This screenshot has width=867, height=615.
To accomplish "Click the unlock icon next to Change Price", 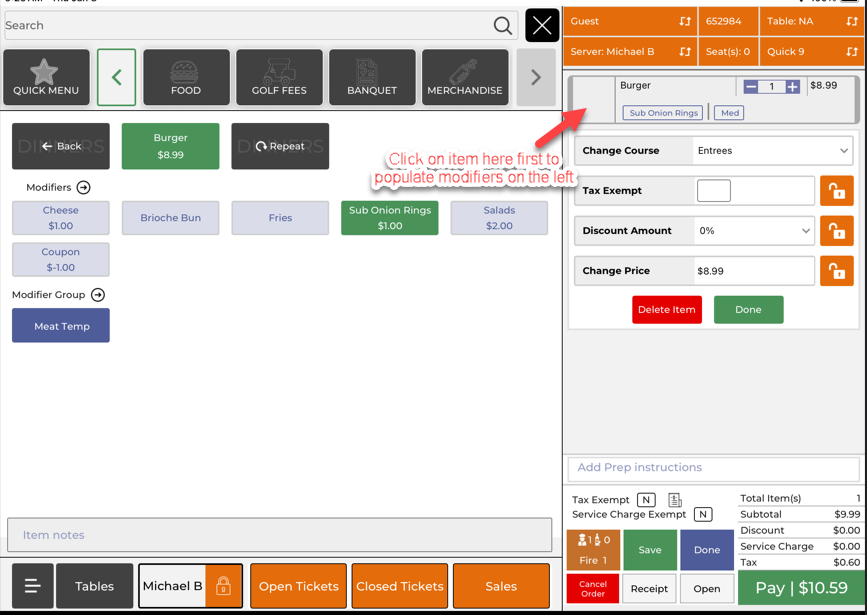I will point(836,271).
